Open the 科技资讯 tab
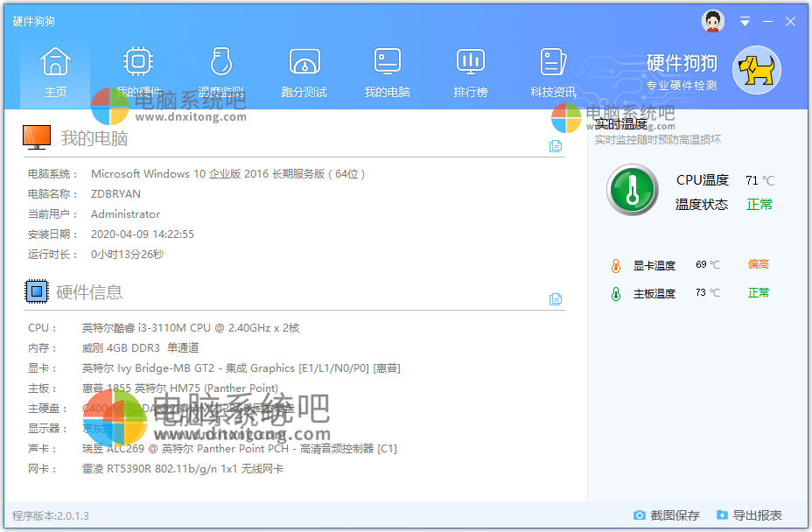The image size is (812, 532). coord(553,61)
